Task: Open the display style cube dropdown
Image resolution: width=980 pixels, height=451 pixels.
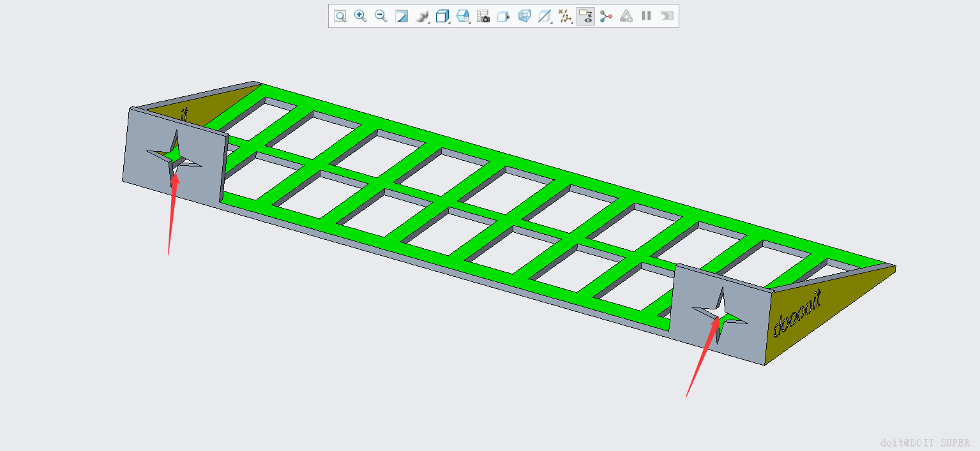Action: click(x=442, y=16)
